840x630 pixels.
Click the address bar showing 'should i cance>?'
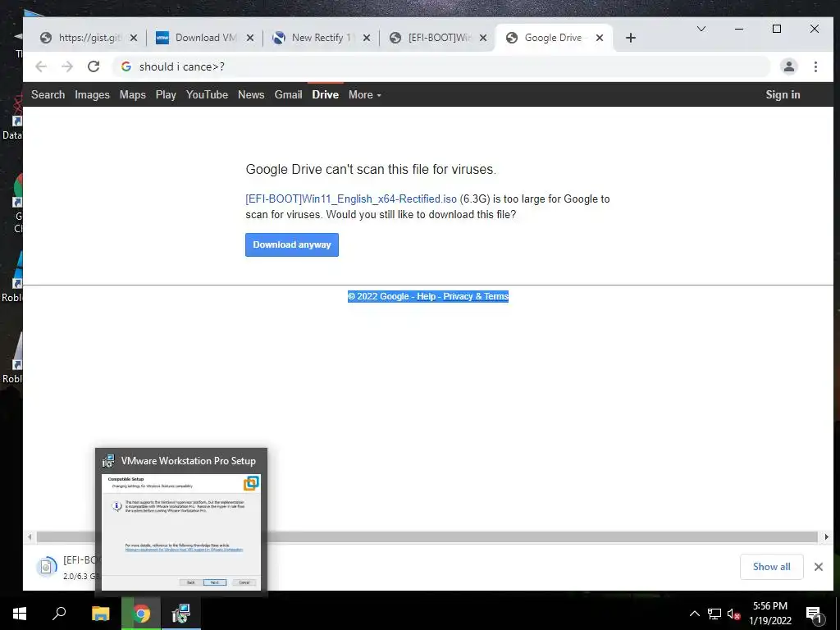[441, 66]
